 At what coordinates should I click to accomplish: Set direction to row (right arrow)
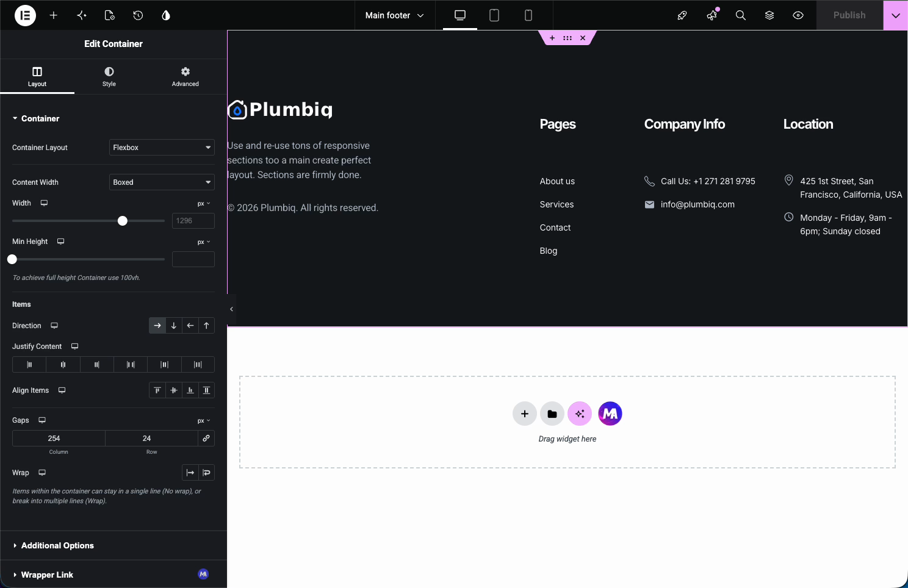(157, 326)
